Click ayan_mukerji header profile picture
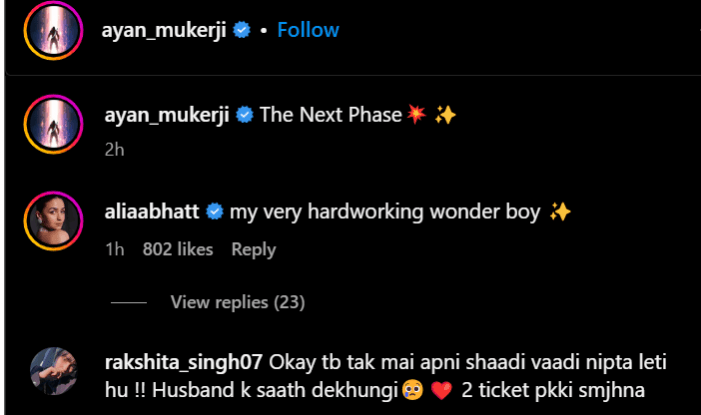The image size is (701, 415). pyautogui.click(x=53, y=31)
